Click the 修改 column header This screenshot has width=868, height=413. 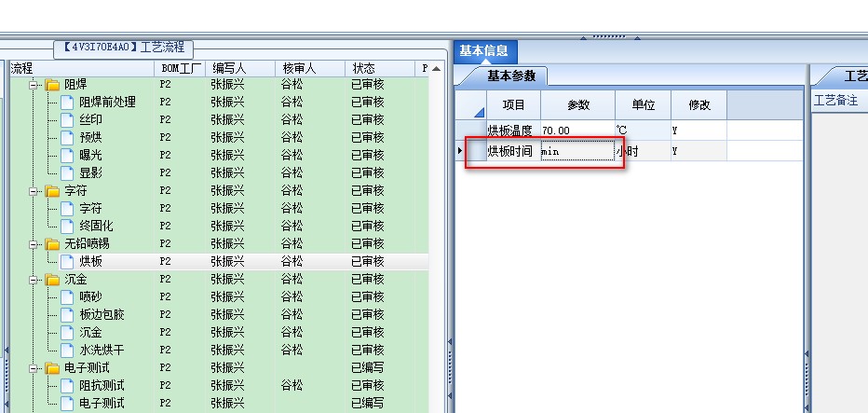[699, 105]
